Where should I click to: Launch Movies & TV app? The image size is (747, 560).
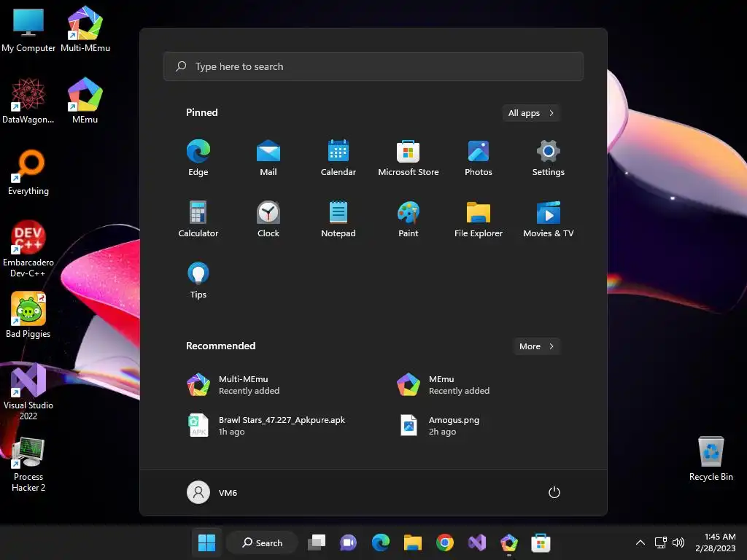[x=549, y=219]
